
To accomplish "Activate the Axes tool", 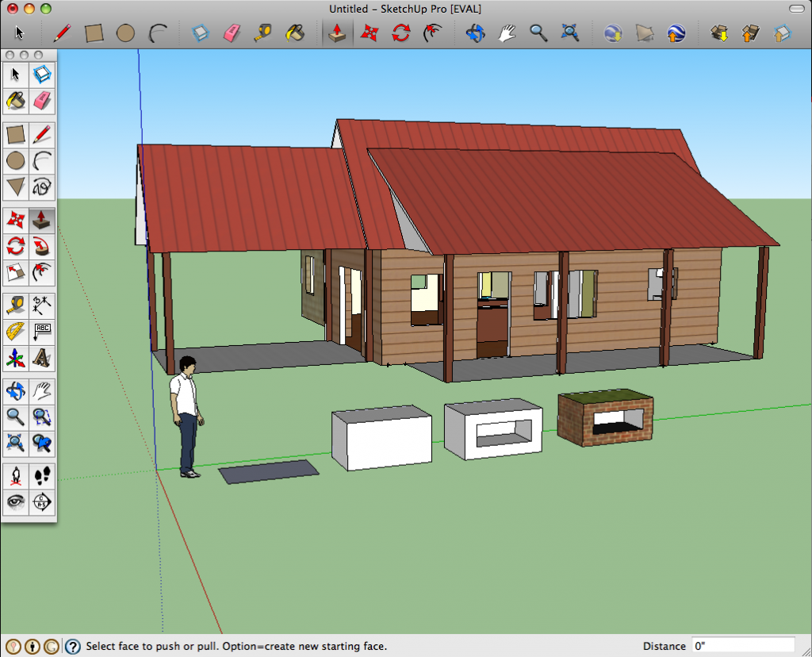I will tap(15, 358).
